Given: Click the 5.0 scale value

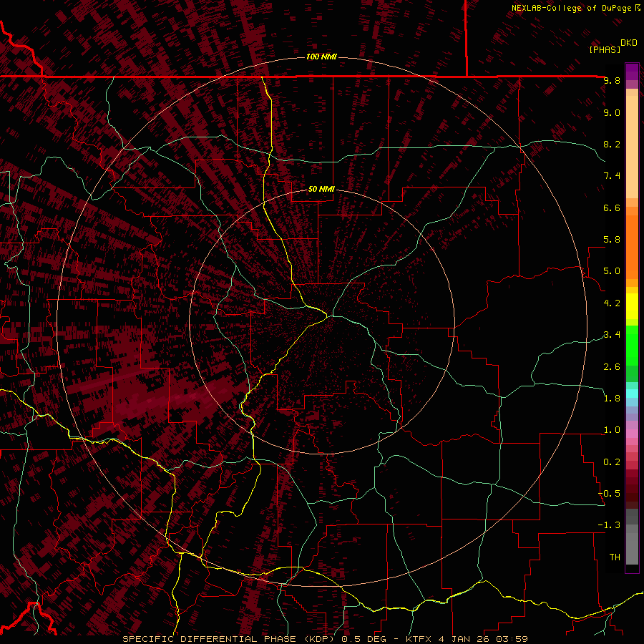Looking at the screenshot, I should pyautogui.click(x=612, y=271).
